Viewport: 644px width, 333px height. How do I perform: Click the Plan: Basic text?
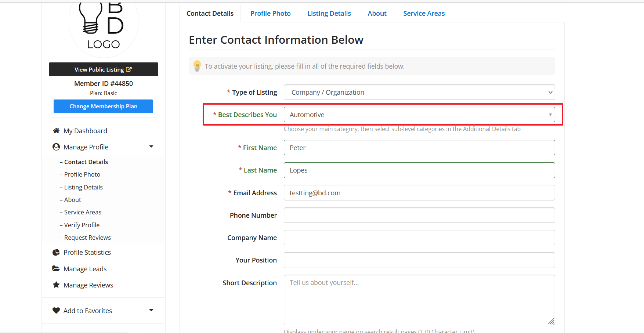coord(104,93)
